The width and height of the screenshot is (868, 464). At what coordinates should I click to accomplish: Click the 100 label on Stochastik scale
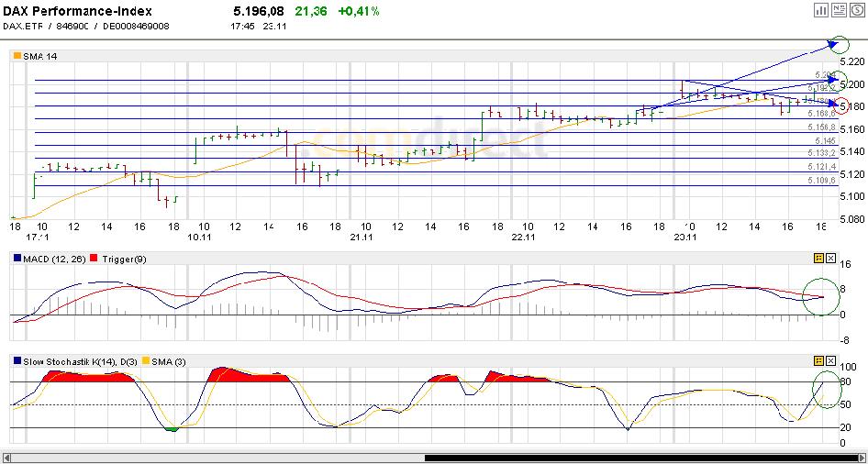(x=848, y=367)
